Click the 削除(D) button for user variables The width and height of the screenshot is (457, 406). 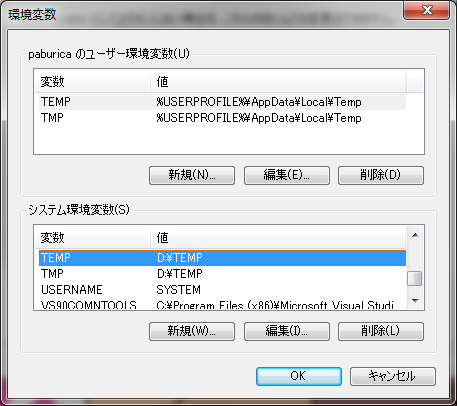381,175
